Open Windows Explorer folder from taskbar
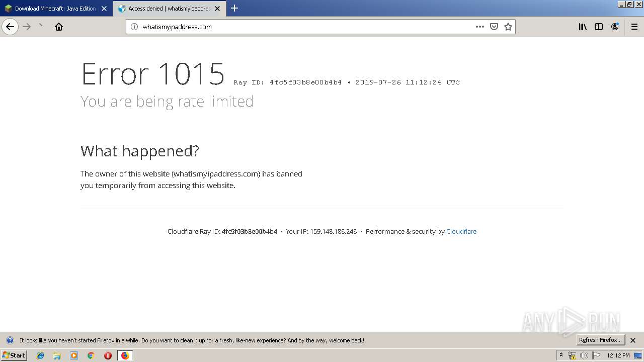The height and width of the screenshot is (362, 644). pyautogui.click(x=57, y=355)
